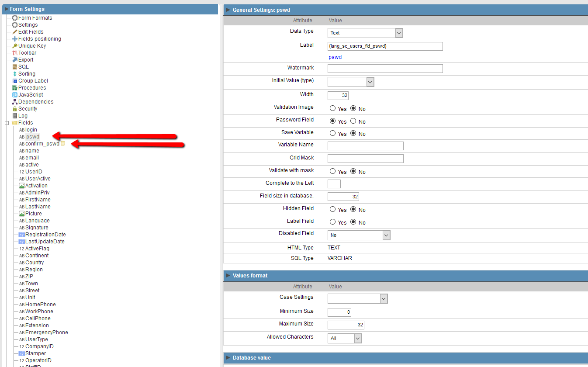
Task: Collapse the Fields tree node
Action: tap(7, 123)
